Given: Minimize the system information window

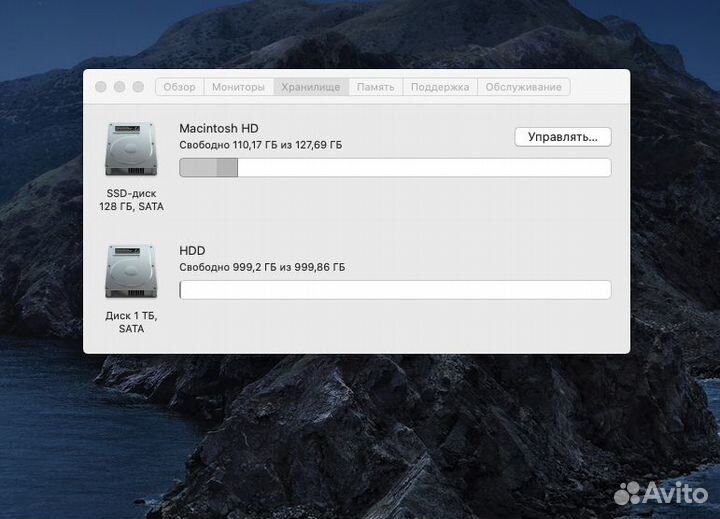Looking at the screenshot, I should tap(120, 87).
